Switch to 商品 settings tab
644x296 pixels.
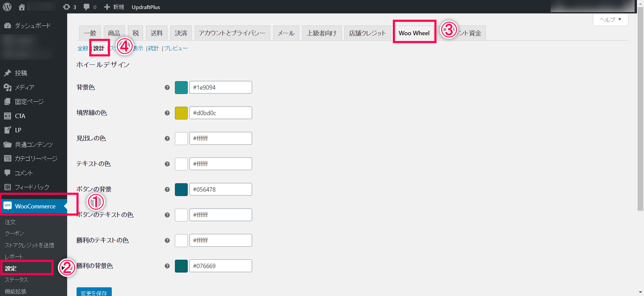pyautogui.click(x=114, y=33)
